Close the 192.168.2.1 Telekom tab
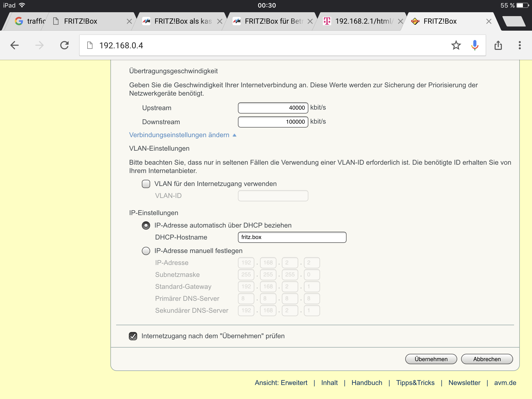532x399 pixels. [400, 21]
